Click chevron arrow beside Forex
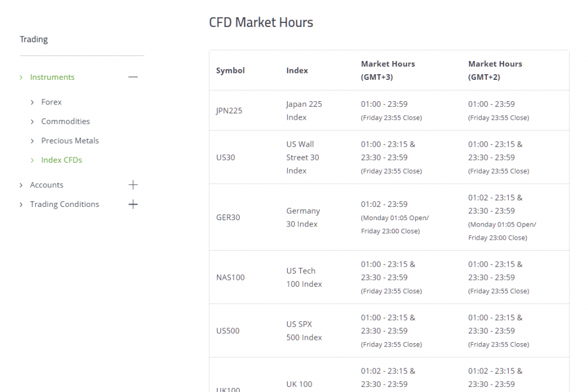 [x=32, y=102]
